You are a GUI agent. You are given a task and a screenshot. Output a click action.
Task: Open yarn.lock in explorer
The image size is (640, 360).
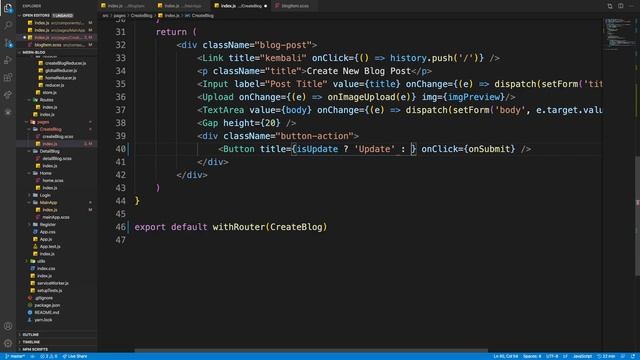click(x=43, y=320)
